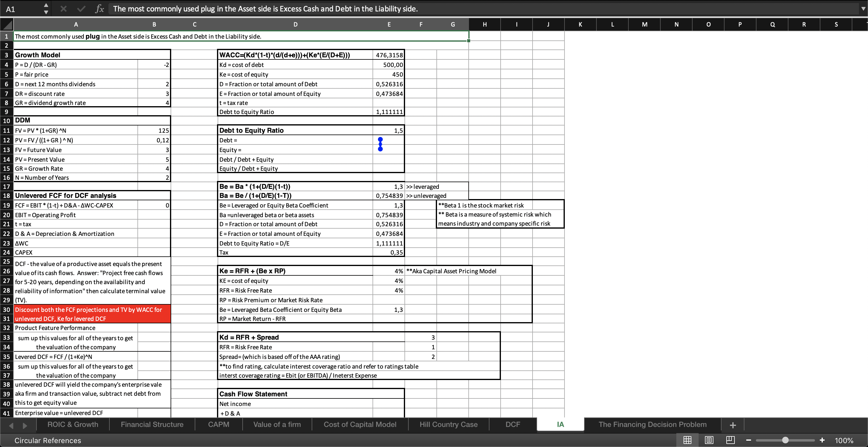
Task: Select the IA sheet tab
Action: [x=560, y=424]
